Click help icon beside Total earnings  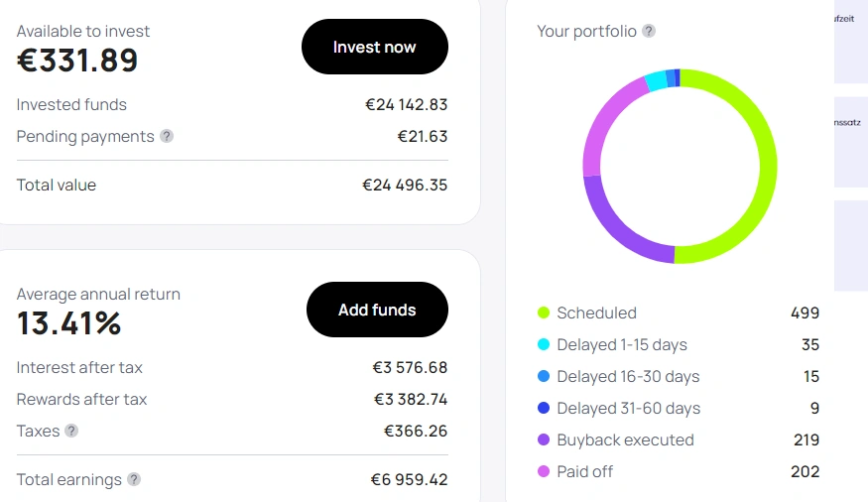(134, 480)
